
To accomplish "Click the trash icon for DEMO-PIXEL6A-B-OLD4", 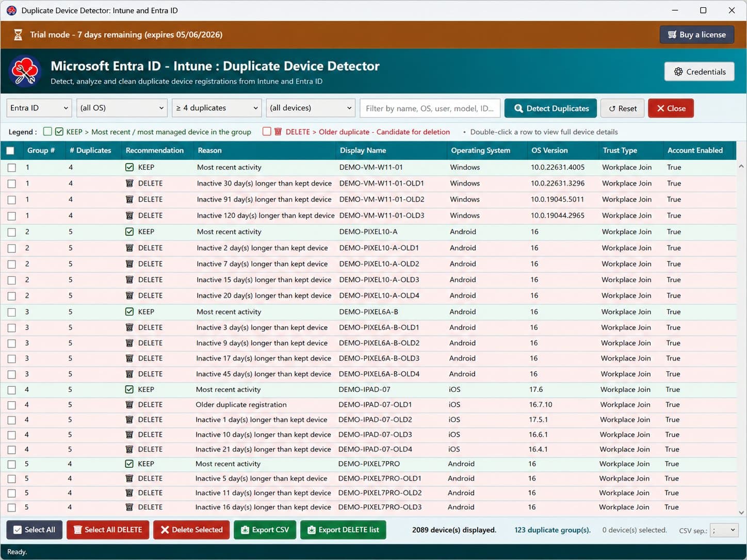I will tap(129, 374).
